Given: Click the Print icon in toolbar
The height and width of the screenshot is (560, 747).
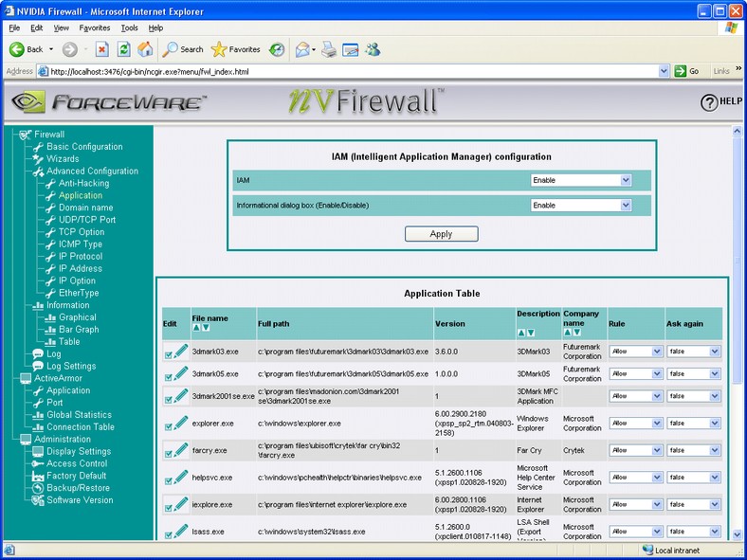Looking at the screenshot, I should pyautogui.click(x=329, y=49).
